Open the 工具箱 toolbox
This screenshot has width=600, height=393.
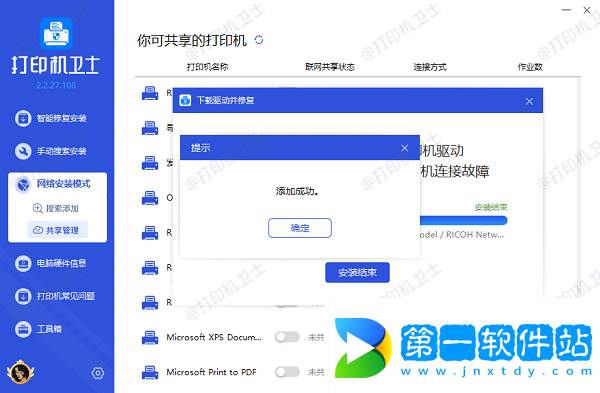tap(38, 329)
